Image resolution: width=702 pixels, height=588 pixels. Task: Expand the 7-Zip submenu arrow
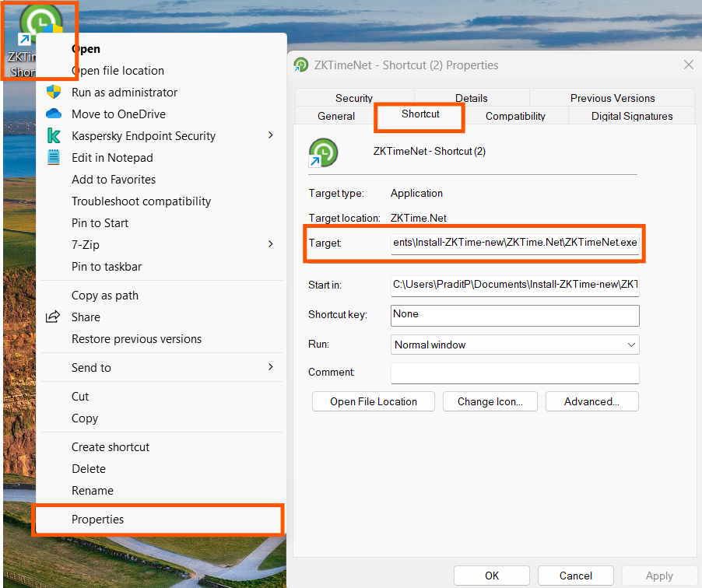pyautogui.click(x=270, y=244)
